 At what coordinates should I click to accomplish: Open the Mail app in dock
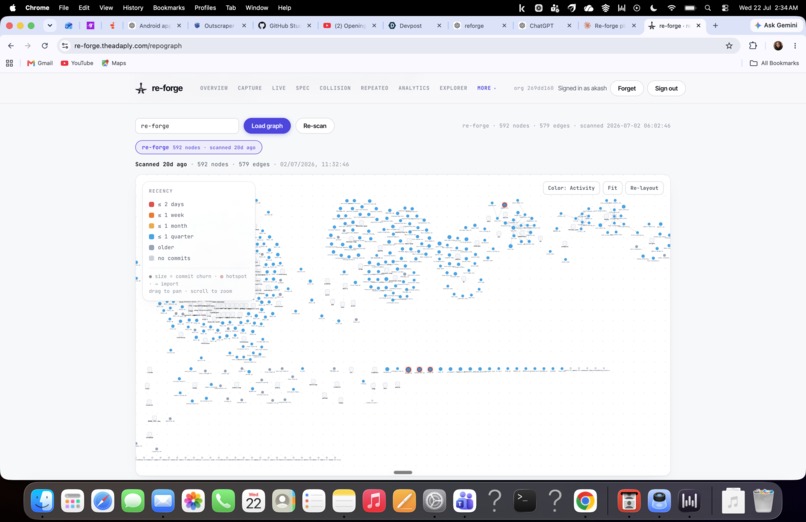[163, 500]
